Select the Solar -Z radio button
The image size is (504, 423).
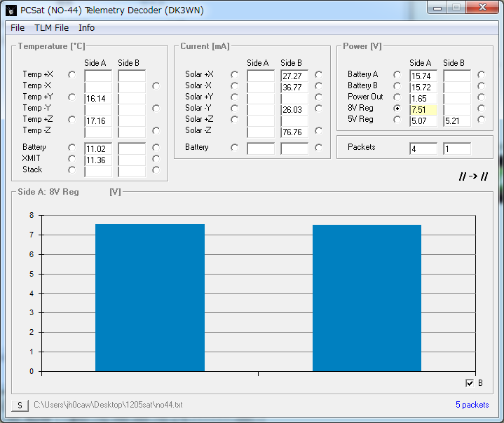pyautogui.click(x=318, y=131)
